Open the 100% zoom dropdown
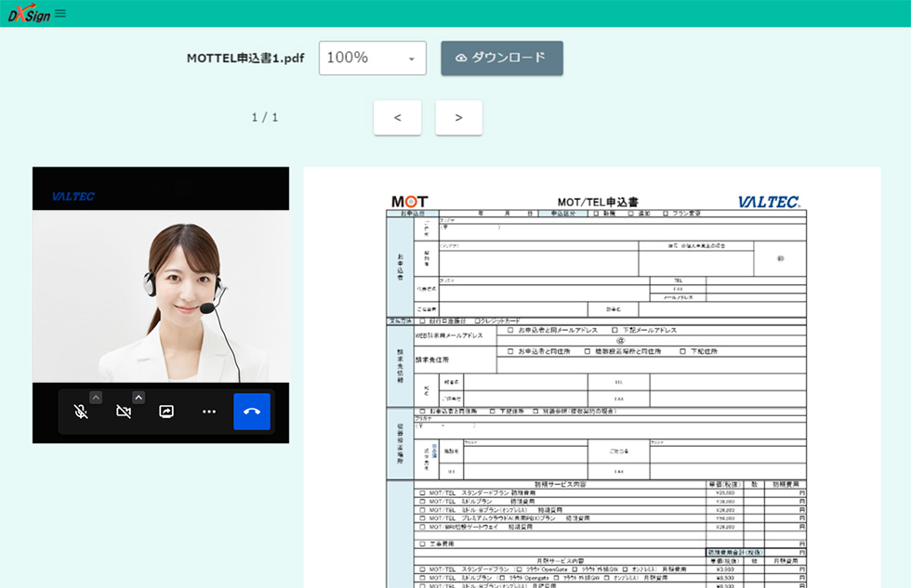Viewport: 911px width, 588px height. [372, 58]
